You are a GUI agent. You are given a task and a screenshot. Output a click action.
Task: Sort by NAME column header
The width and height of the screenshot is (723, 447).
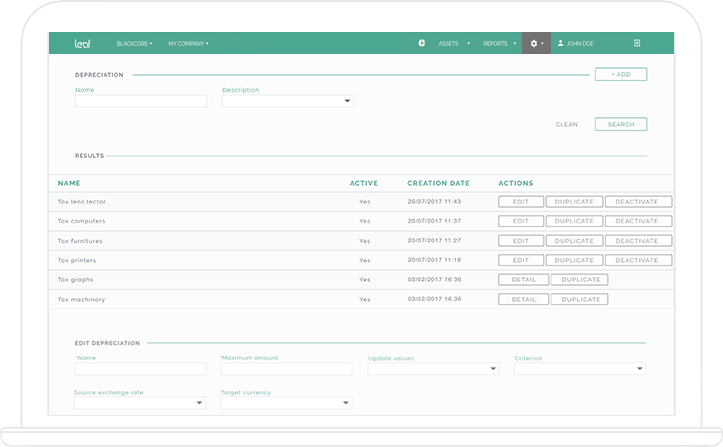click(69, 183)
